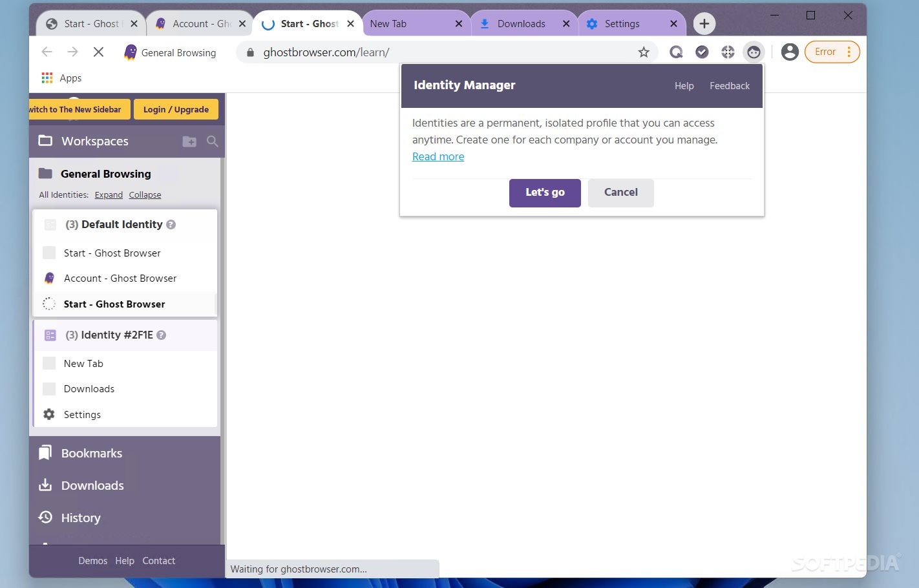Click the Settings gear in the sidebar list
Viewport: 919px width, 588px height.
pyautogui.click(x=49, y=415)
